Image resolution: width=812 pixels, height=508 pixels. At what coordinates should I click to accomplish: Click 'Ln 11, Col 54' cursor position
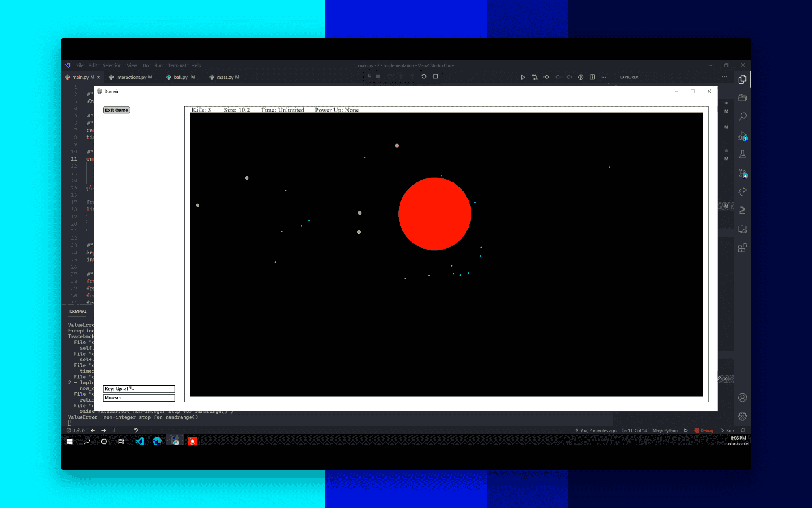tap(635, 430)
